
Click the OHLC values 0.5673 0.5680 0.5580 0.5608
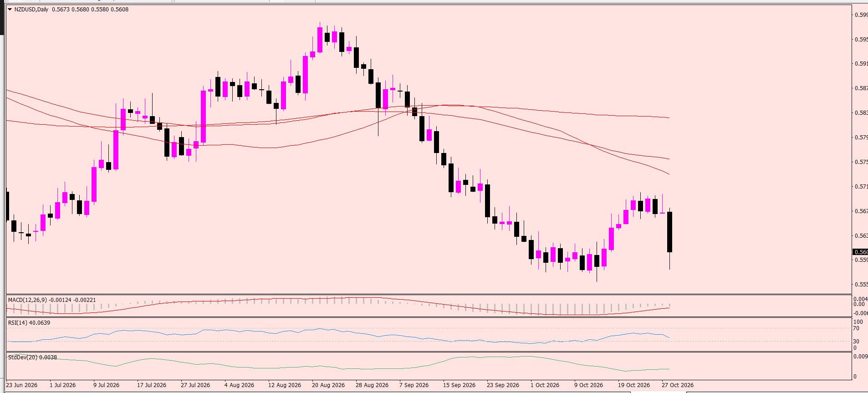coord(90,9)
